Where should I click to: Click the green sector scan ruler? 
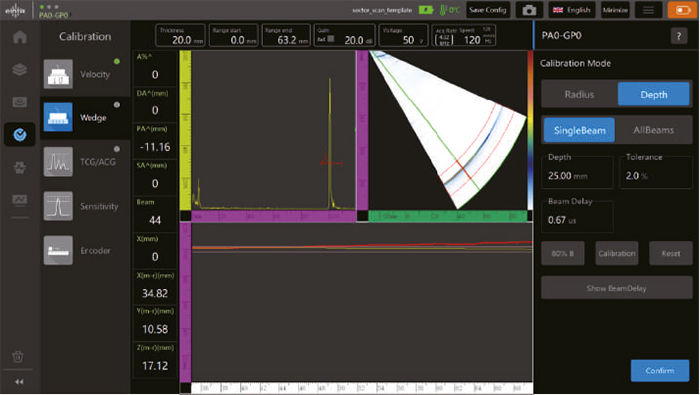(448, 216)
